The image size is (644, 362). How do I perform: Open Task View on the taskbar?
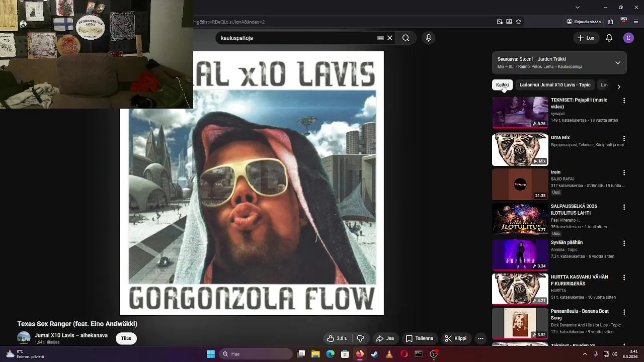tap(301, 354)
